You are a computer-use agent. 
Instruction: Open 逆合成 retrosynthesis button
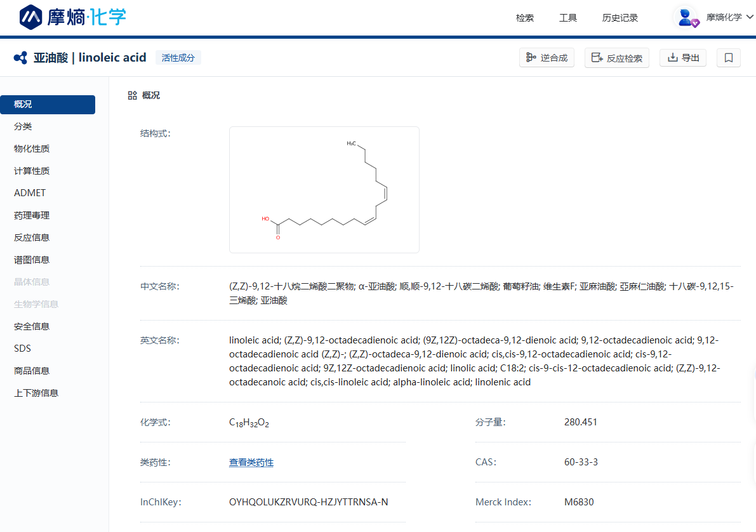pos(547,58)
